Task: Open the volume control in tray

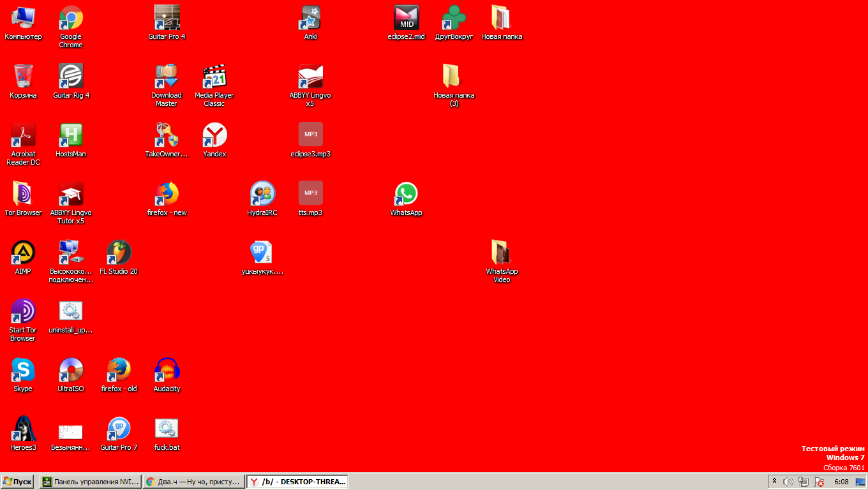Action: (789, 482)
